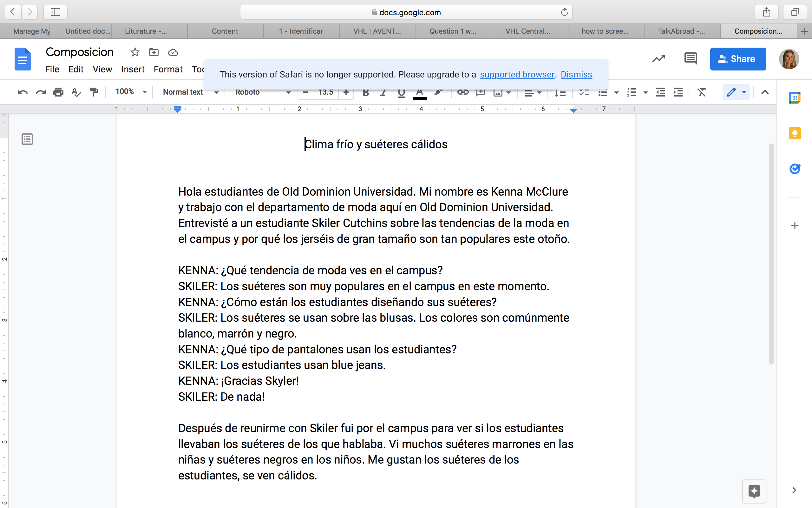Click the document vertical scrollbar

771,254
